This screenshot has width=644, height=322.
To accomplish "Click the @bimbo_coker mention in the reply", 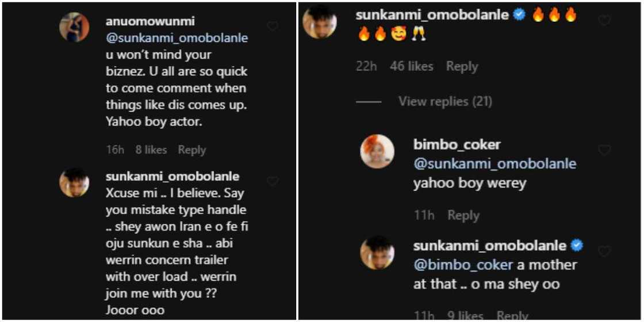I will click(x=462, y=265).
